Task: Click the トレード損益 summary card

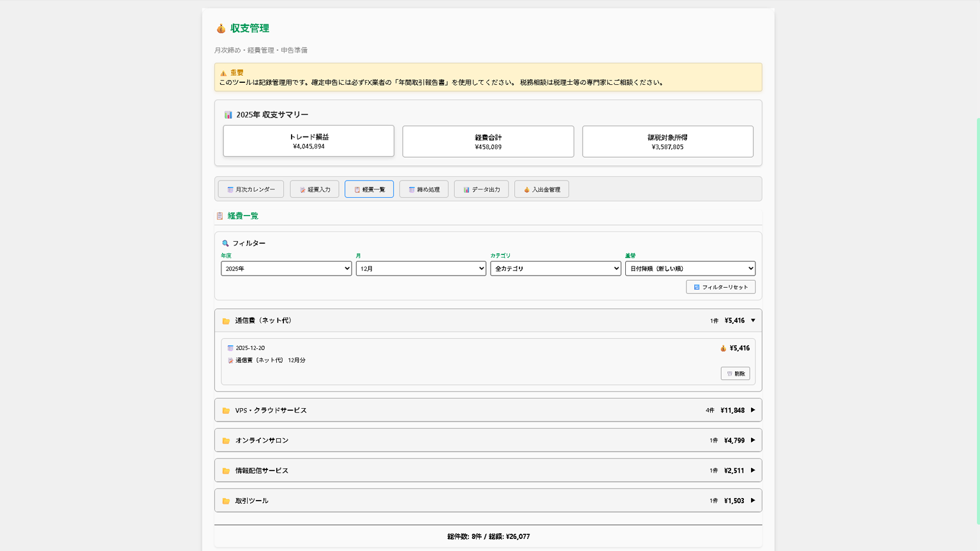Action: point(308,141)
